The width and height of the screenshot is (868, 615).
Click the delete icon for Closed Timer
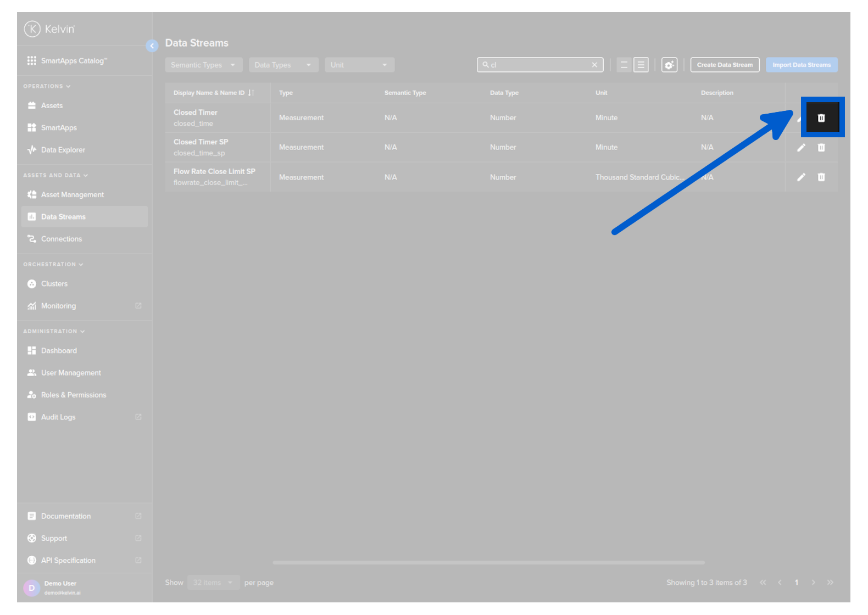tap(821, 118)
